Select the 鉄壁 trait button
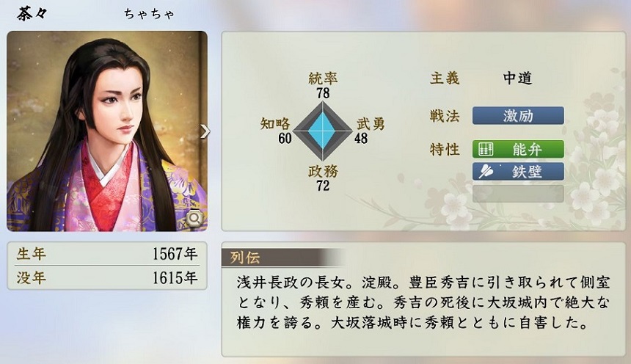The height and width of the screenshot is (364, 631). pos(518,172)
